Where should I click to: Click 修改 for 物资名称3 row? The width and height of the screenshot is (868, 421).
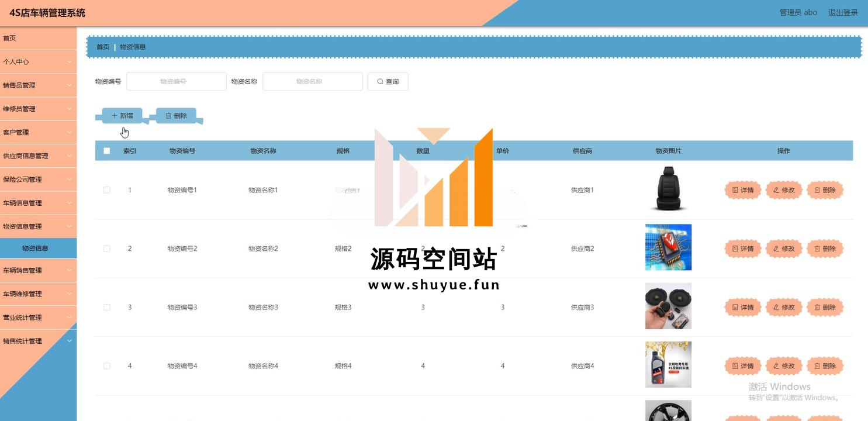[784, 307]
